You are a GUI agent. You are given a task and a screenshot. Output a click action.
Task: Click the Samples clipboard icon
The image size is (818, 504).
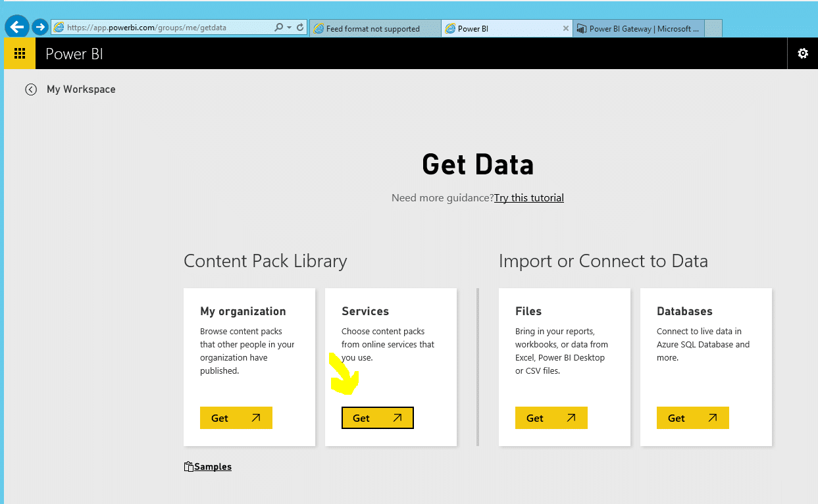click(188, 466)
